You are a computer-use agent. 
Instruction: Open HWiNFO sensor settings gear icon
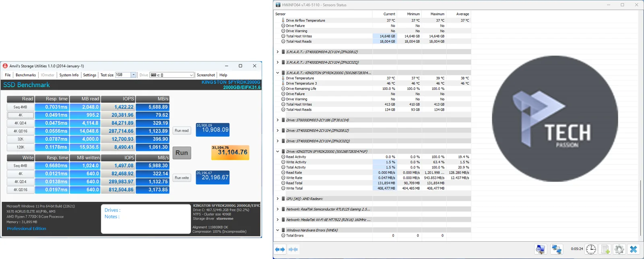[619, 249]
